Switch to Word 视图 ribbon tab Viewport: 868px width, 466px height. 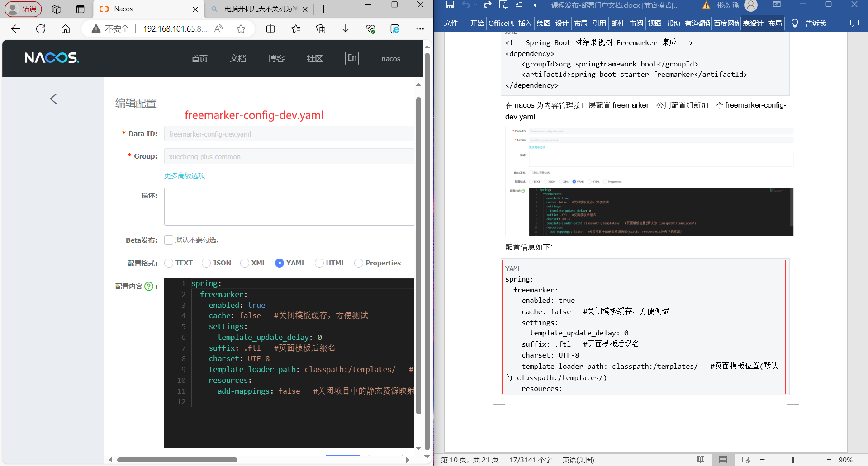[x=655, y=24]
